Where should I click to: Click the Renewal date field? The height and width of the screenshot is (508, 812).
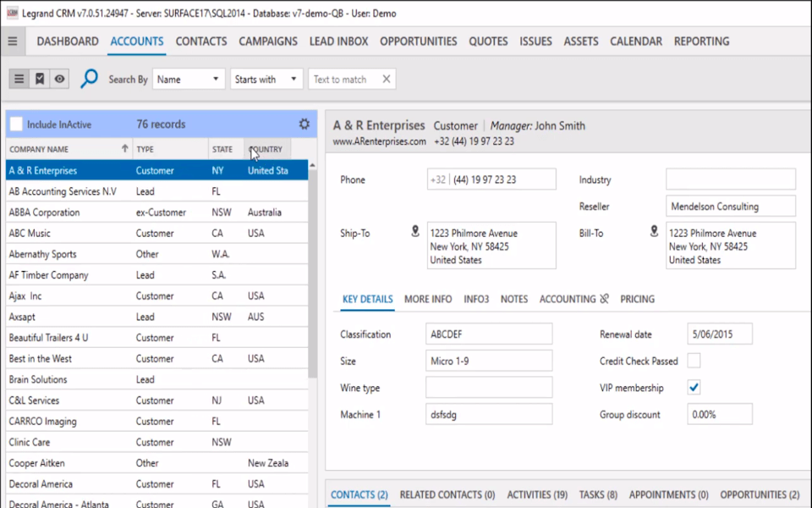(720, 334)
